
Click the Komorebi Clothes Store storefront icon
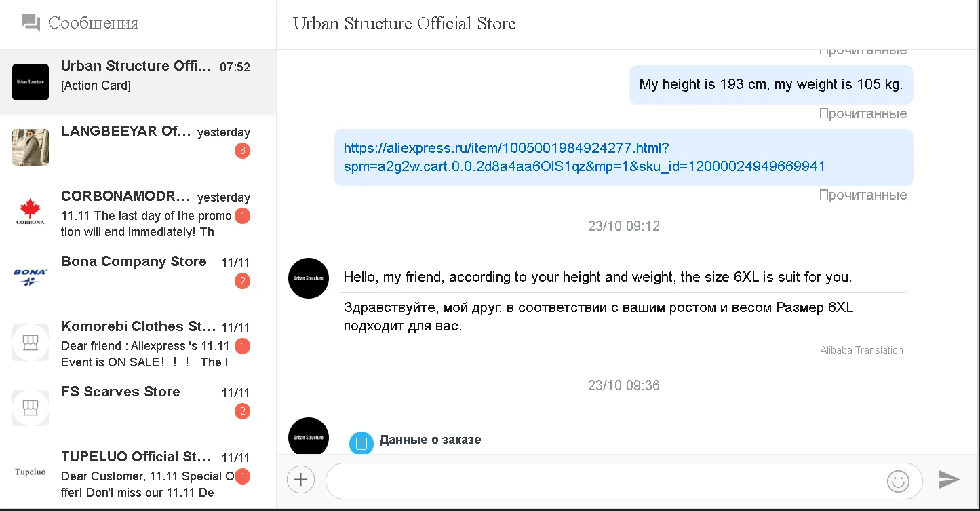(x=31, y=343)
